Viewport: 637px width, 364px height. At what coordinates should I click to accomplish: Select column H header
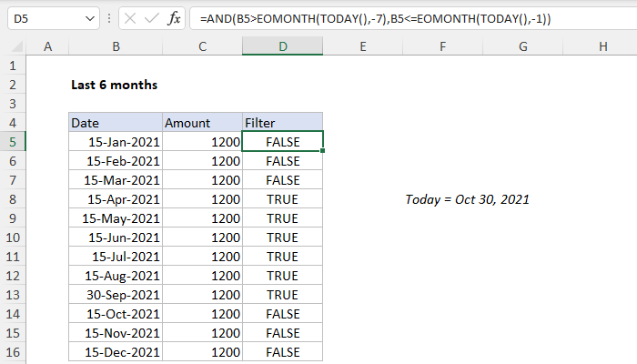coord(603,46)
